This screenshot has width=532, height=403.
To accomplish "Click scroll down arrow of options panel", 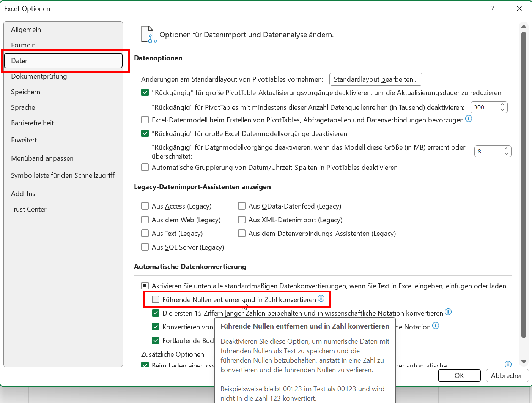I will pyautogui.click(x=524, y=362).
